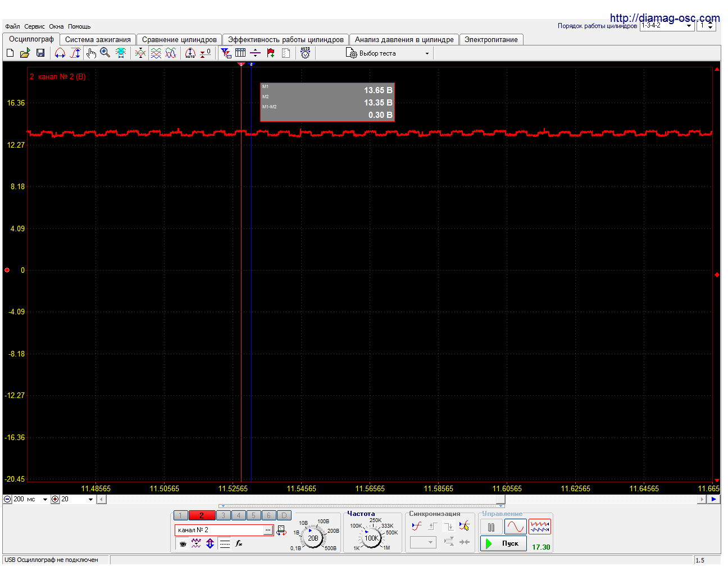Open the Помощь menu
The height and width of the screenshot is (567, 728).
tap(79, 26)
